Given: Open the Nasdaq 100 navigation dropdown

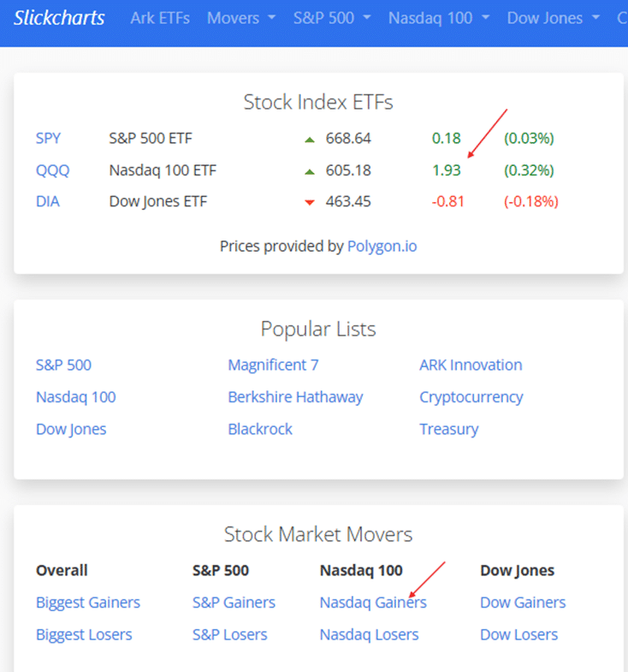Looking at the screenshot, I should (x=438, y=18).
